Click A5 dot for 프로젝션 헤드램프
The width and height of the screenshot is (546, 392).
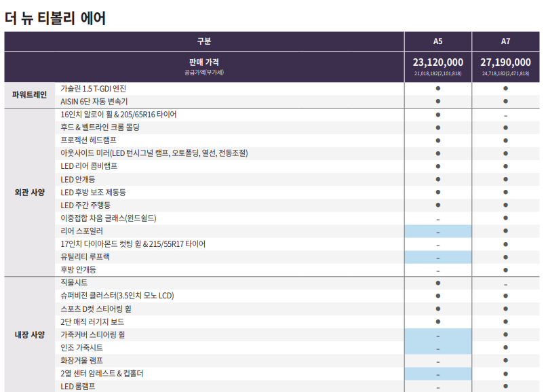click(x=438, y=140)
